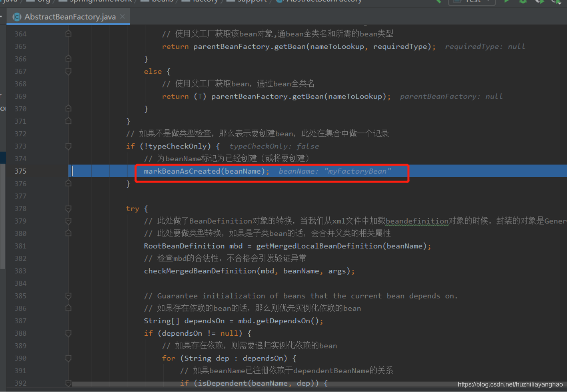567x392 pixels.
Task: Click getMergedLocalBeanDefinition on line 381
Action: 319,246
